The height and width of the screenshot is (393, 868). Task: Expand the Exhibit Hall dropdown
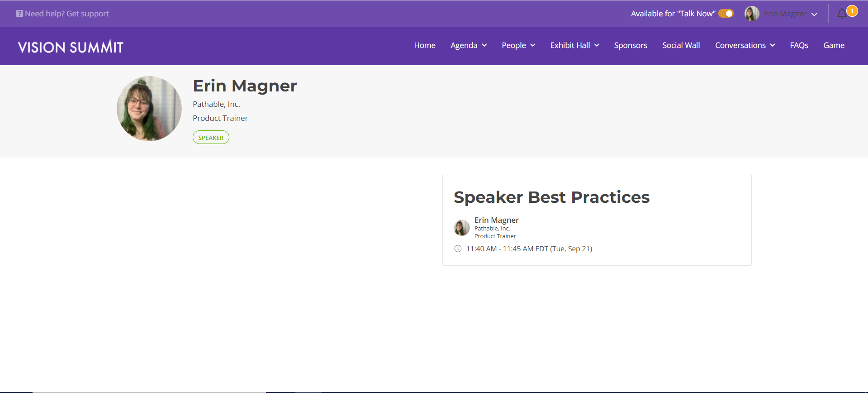point(575,45)
